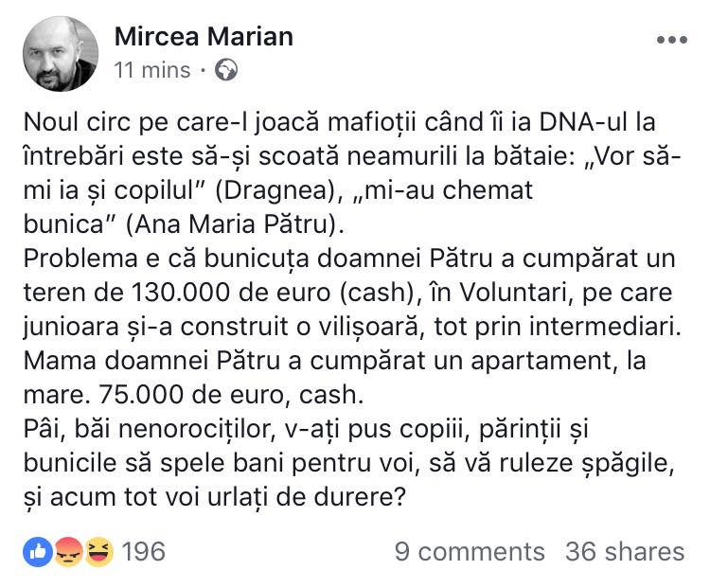Viewport: 710px width, 588px height.
Task: Click the Haha laughing reaction icon
Action: coord(98,551)
